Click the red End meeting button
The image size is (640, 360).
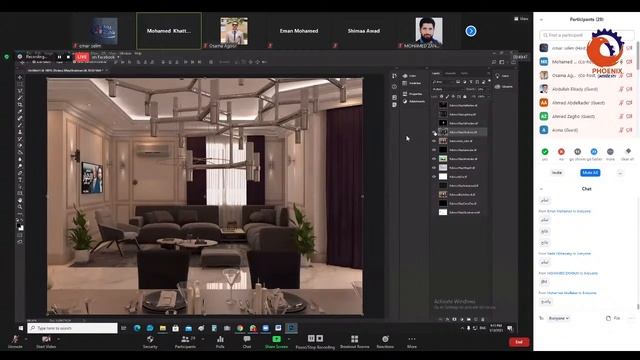(519, 342)
